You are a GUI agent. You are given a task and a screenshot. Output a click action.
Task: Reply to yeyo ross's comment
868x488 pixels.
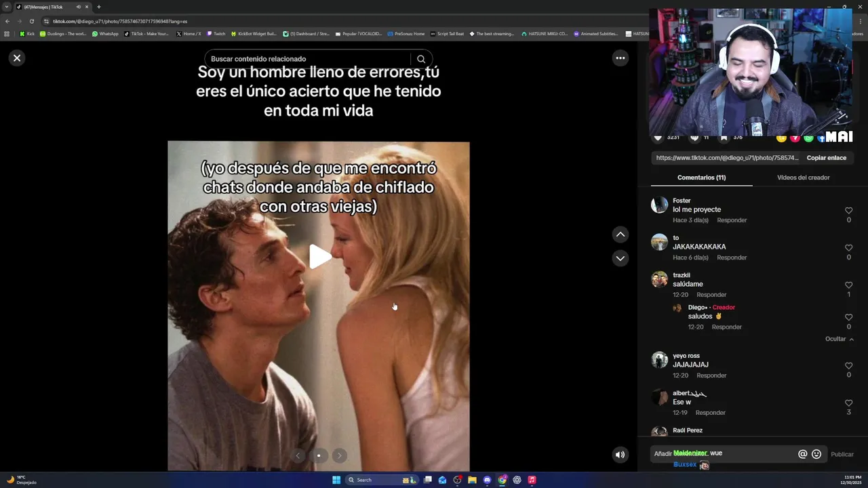tap(711, 375)
